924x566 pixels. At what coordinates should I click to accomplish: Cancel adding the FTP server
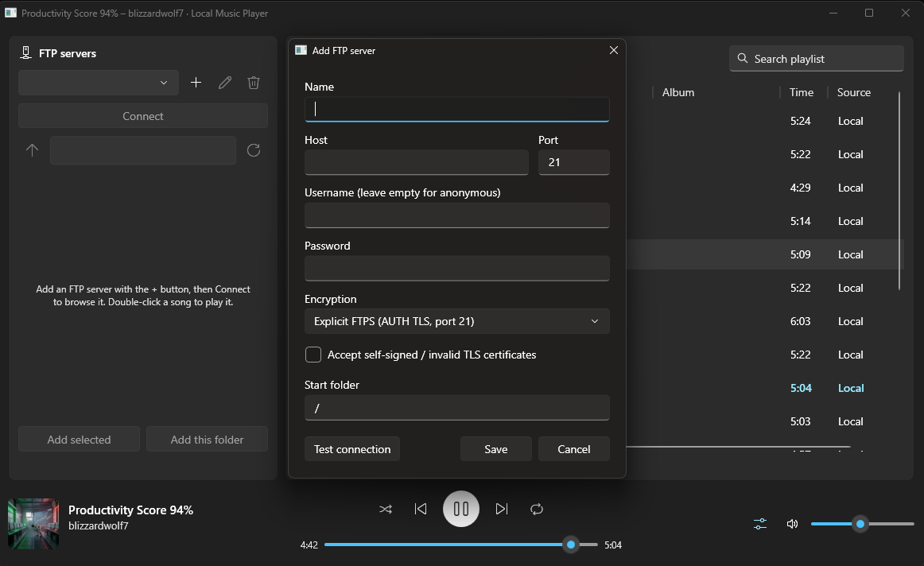(x=573, y=449)
